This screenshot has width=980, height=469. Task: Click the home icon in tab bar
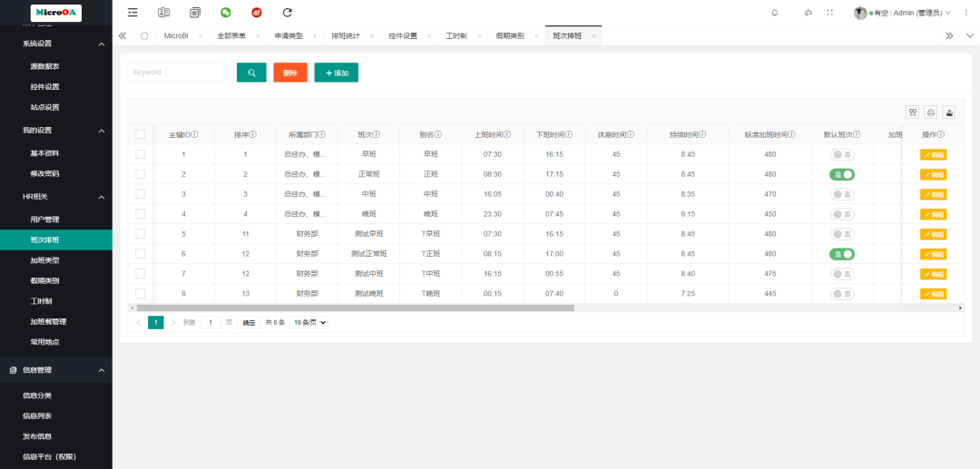pyautogui.click(x=144, y=35)
